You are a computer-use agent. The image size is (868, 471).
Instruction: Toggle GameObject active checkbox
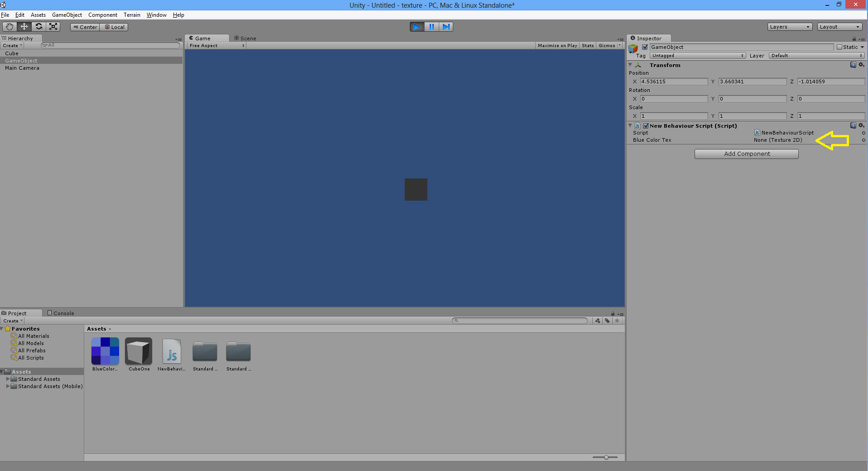coord(645,47)
